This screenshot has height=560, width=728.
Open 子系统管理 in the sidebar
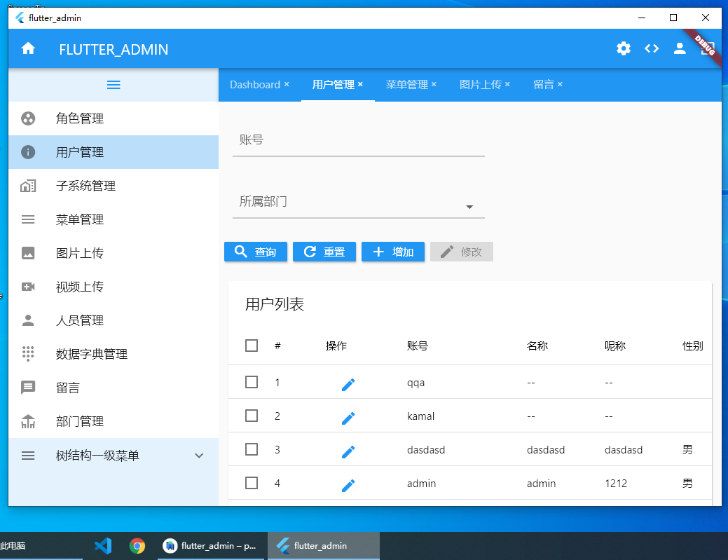click(x=114, y=186)
